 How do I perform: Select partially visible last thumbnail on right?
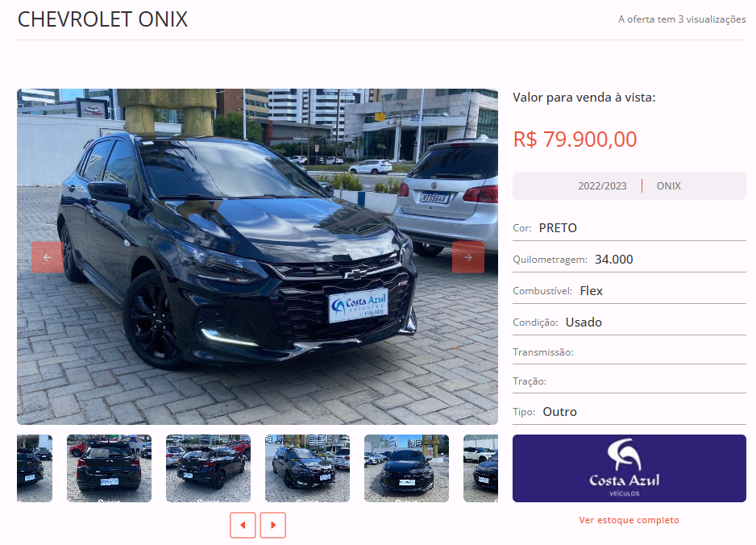pos(480,468)
